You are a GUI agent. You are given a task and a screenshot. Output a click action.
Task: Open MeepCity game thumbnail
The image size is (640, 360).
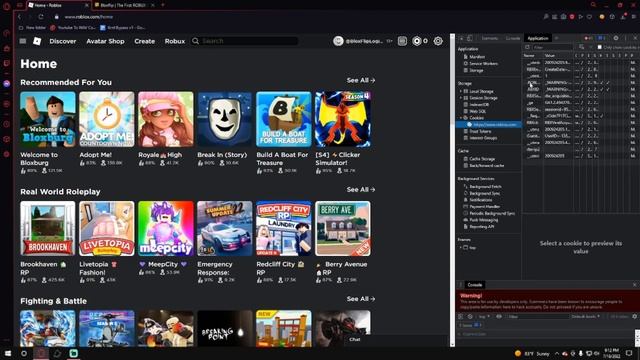pyautogui.click(x=166, y=229)
